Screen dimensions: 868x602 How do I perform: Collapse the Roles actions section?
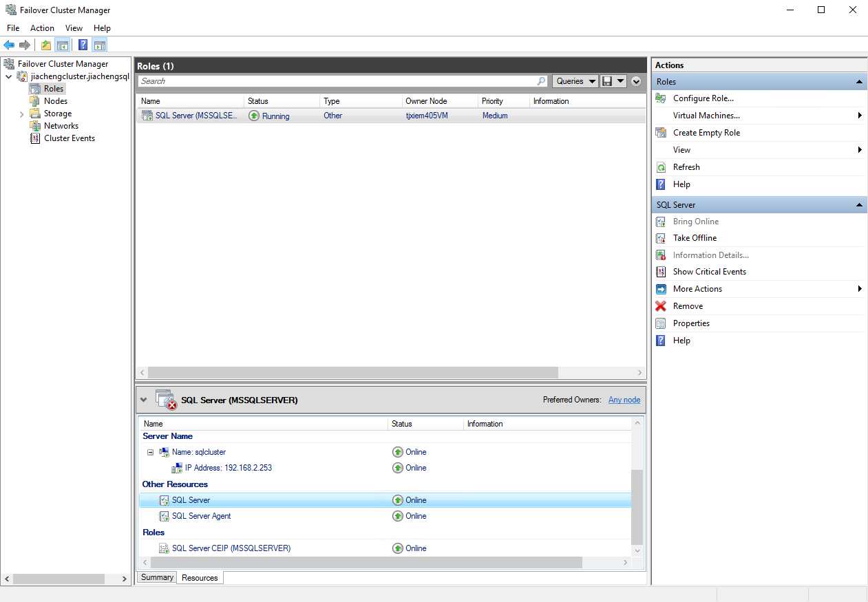click(x=859, y=82)
